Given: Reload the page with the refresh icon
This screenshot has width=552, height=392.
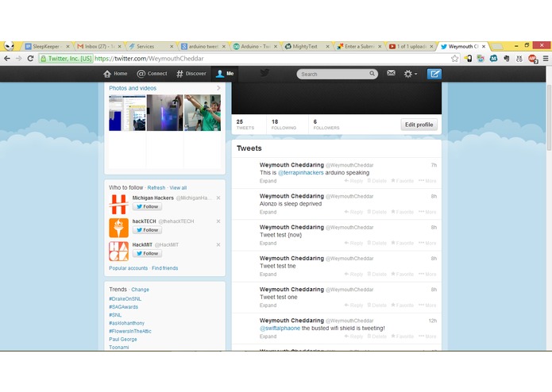Looking at the screenshot, I should click(30, 59).
